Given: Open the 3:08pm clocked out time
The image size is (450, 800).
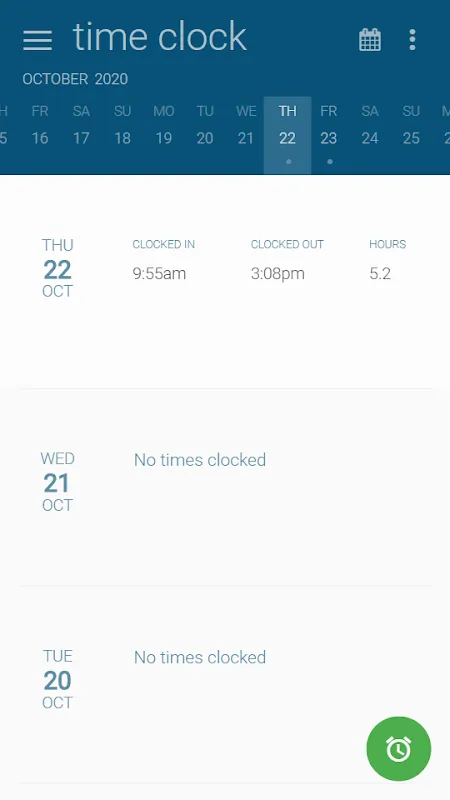Looking at the screenshot, I should coord(278,273).
